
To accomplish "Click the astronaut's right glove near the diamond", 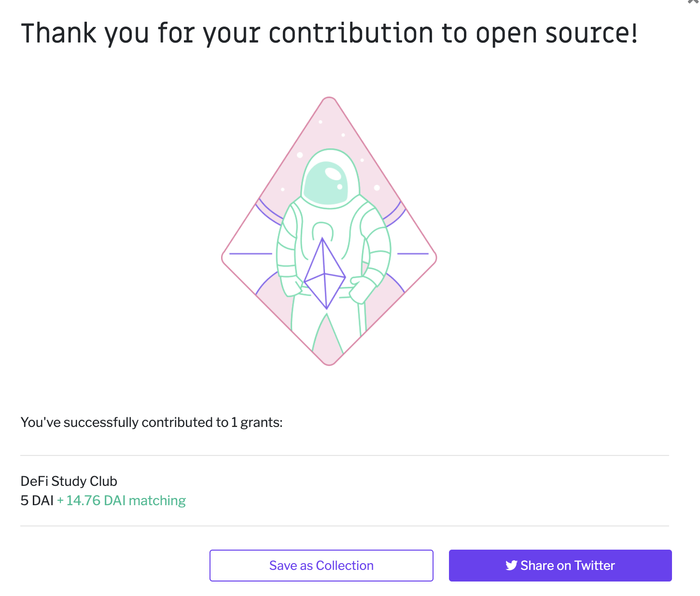I will [x=362, y=289].
